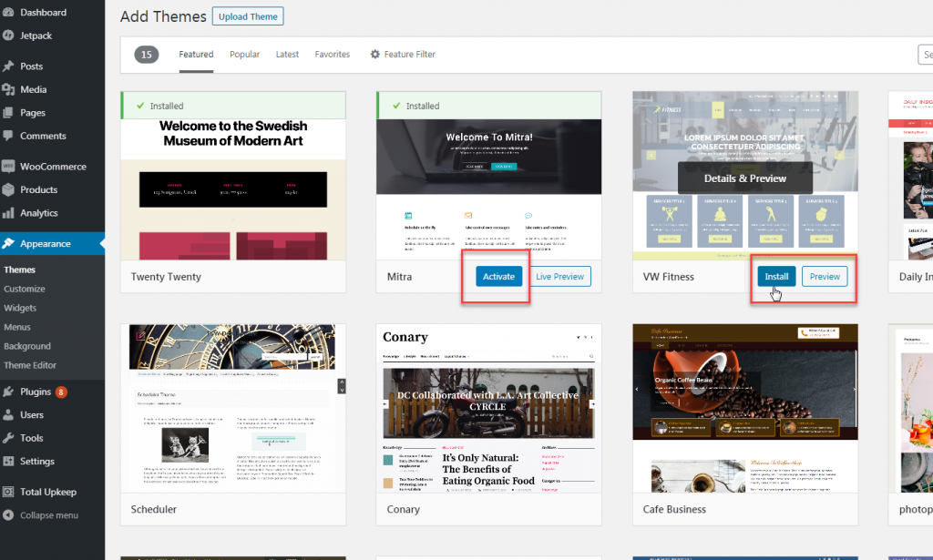Open the Twenty Twenty theme thumbnail
The image size is (933, 560).
(233, 176)
